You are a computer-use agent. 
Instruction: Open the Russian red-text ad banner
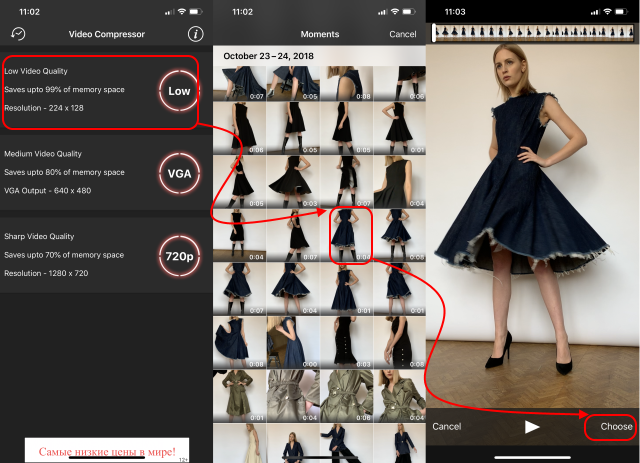click(107, 450)
